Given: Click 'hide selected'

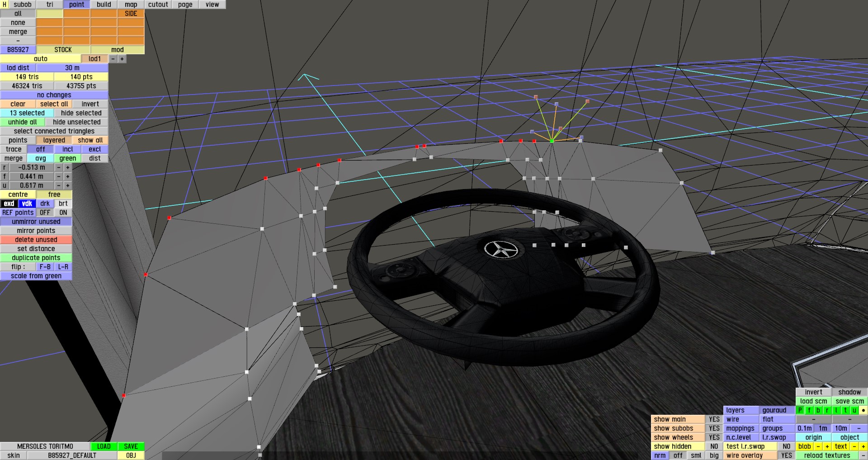Looking at the screenshot, I should (x=81, y=113).
